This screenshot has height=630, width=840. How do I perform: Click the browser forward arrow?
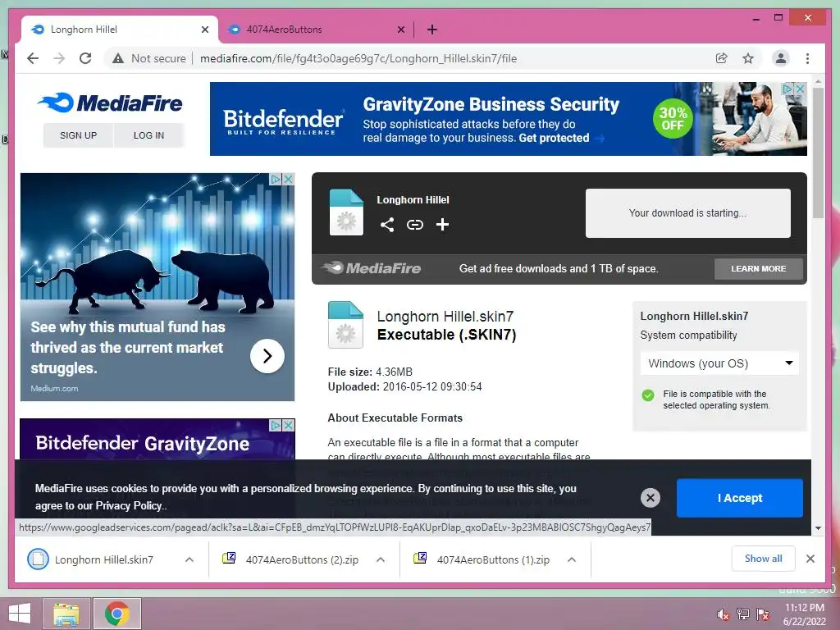pyautogui.click(x=59, y=58)
